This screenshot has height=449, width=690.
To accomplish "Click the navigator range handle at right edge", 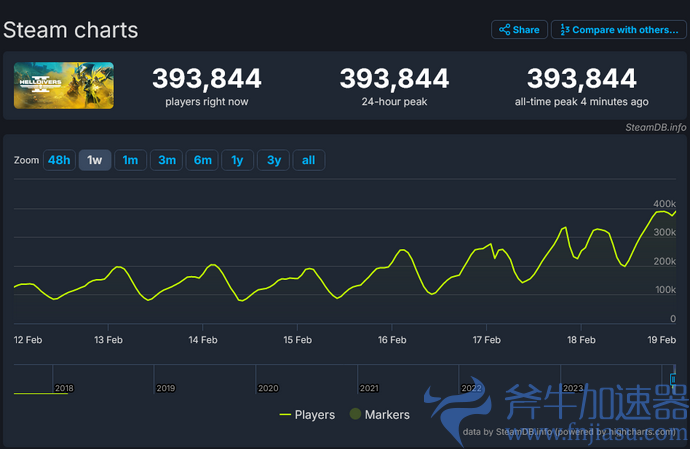I will [x=673, y=380].
